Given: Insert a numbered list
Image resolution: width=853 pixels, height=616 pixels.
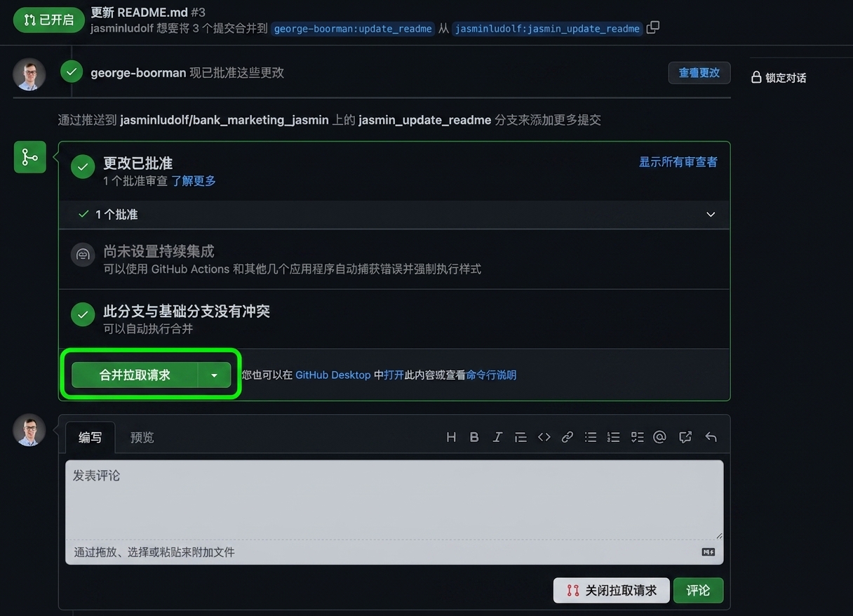Looking at the screenshot, I should click(x=614, y=437).
